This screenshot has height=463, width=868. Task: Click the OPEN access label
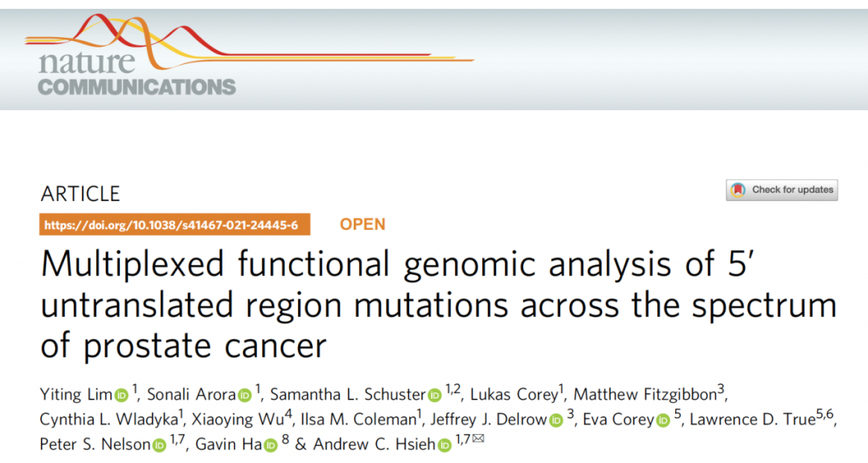tap(362, 224)
